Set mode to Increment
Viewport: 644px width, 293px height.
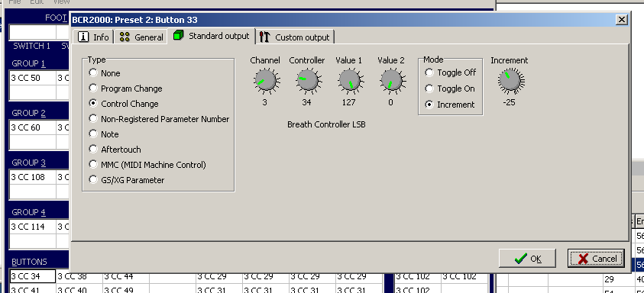(x=450, y=105)
